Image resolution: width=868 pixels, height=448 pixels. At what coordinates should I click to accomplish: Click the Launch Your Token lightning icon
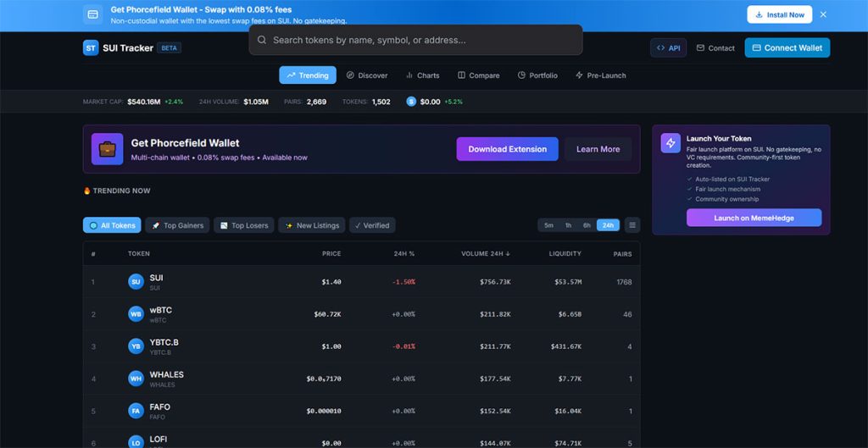pos(670,143)
